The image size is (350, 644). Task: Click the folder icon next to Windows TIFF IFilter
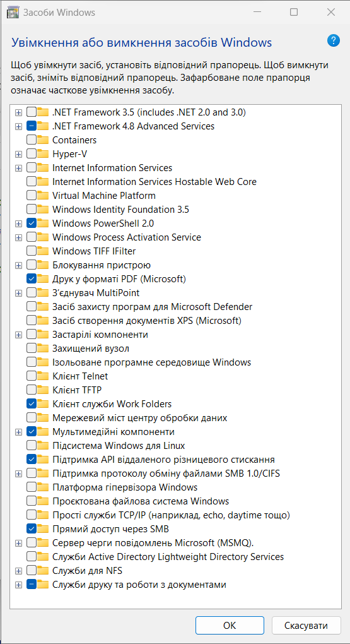click(43, 251)
